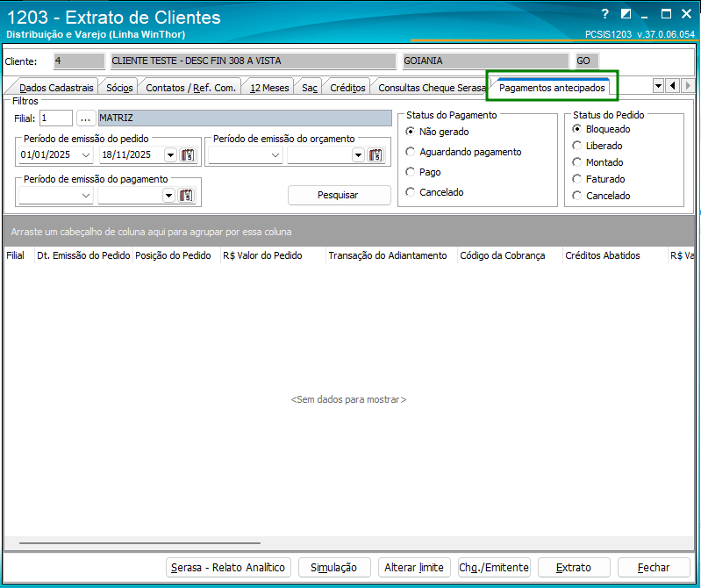Click the Chq./Emitente button
701x588 pixels.
click(x=494, y=568)
